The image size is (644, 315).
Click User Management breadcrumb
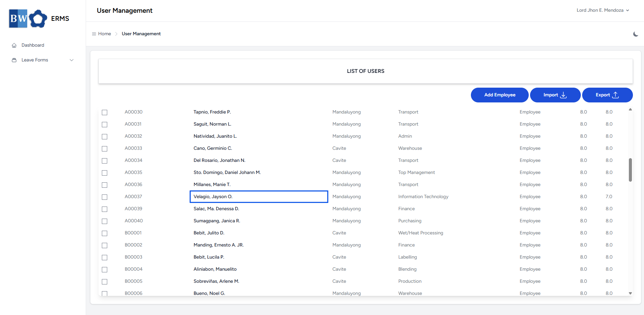point(141,34)
